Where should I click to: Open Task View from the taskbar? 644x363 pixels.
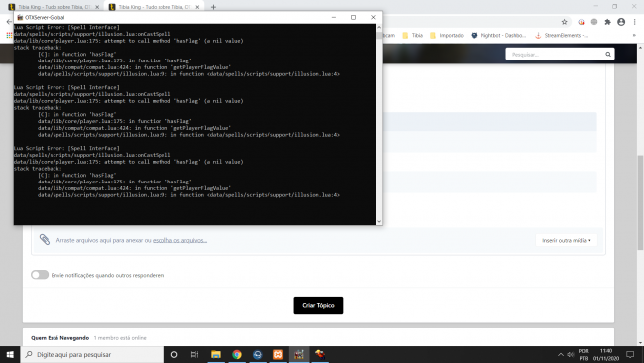click(x=194, y=354)
